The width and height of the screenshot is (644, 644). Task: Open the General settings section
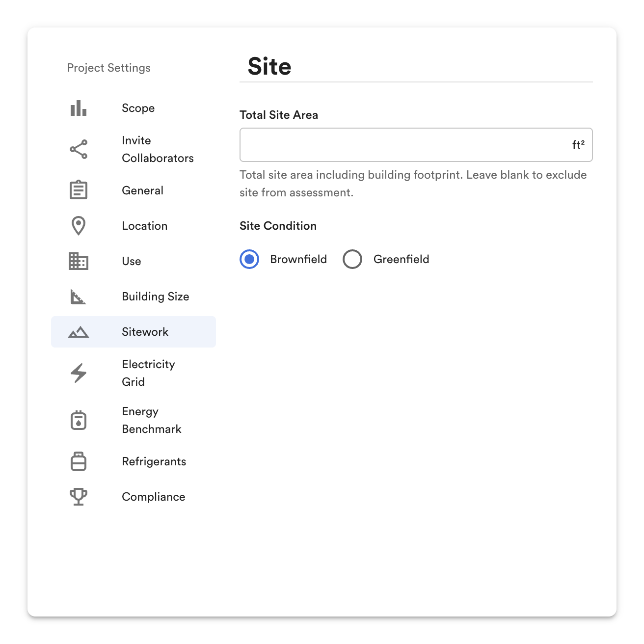point(134,190)
